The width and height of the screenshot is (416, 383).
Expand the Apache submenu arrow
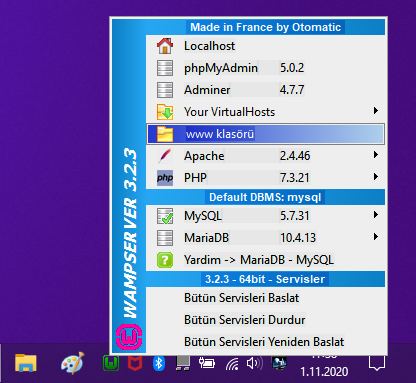point(376,155)
